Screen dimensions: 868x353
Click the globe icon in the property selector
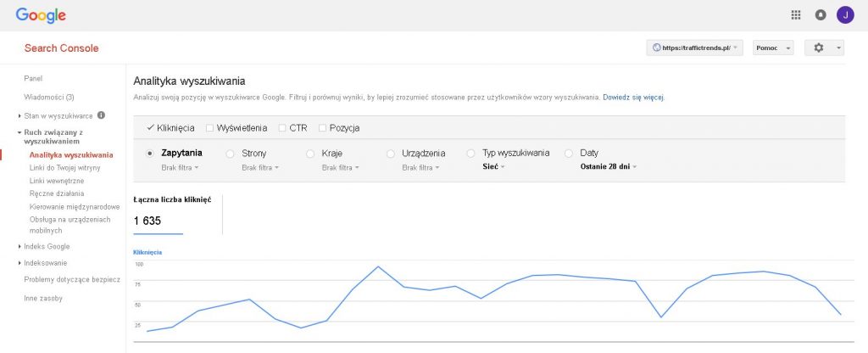pyautogui.click(x=657, y=48)
